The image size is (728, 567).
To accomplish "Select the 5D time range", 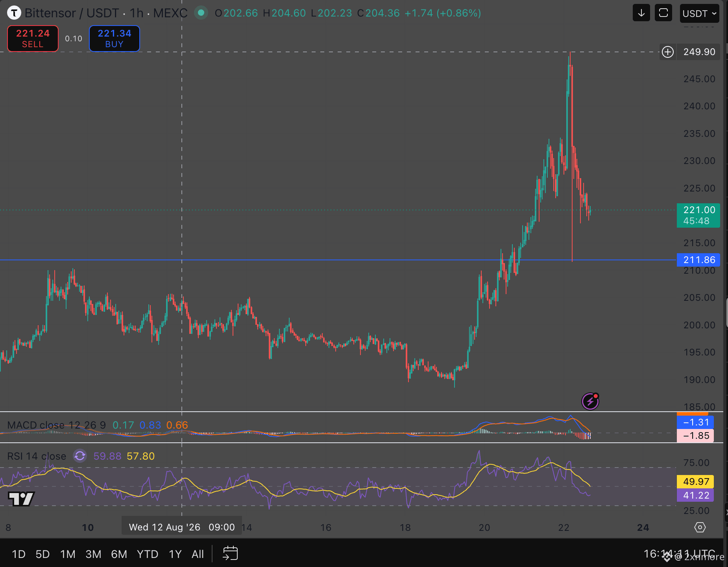I will click(42, 554).
